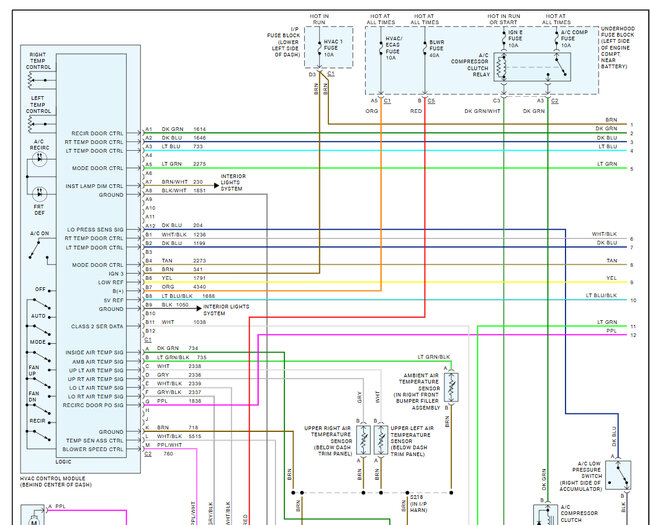
Task: Click the A/C COMPRESSOR CLUTCH RELAY label
Action: pos(471,65)
